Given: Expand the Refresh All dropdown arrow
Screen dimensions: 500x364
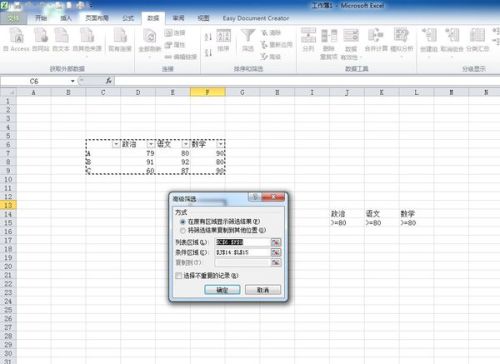Looking at the screenshot, I should (x=150, y=57).
